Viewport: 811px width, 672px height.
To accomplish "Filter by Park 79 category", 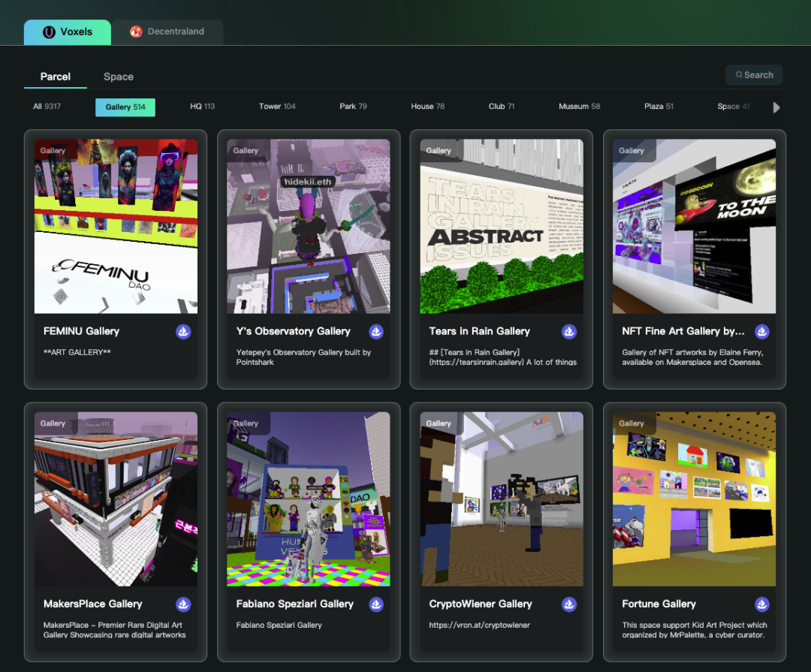I will (x=353, y=107).
